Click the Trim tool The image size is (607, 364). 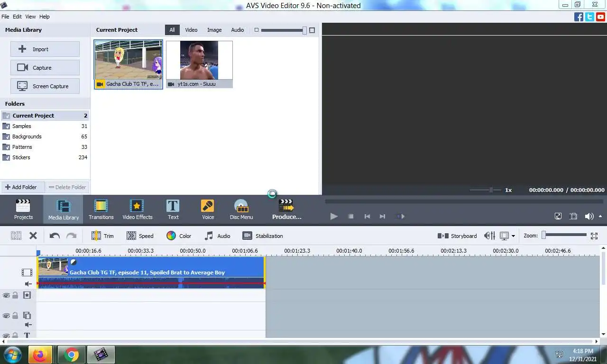point(102,236)
